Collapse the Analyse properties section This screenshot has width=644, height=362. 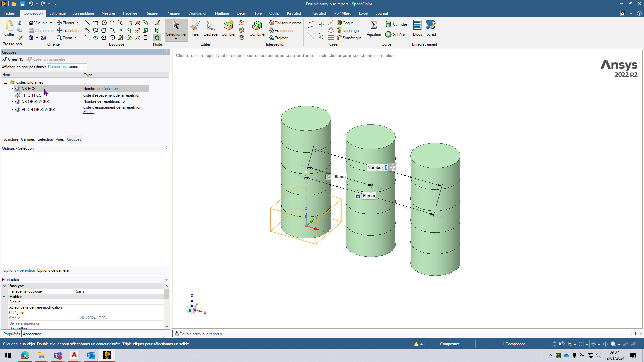[x=4, y=286]
